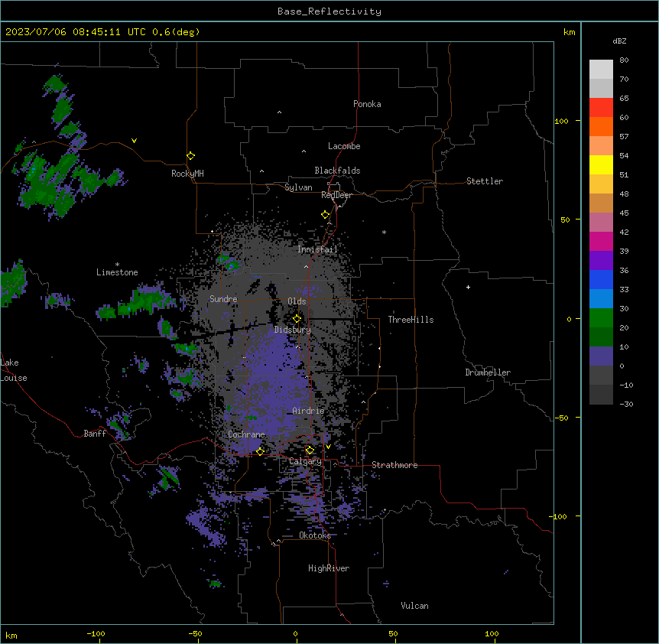This screenshot has height=644, width=659.
Task: Click the Lake Louise label
Action: click(12, 370)
